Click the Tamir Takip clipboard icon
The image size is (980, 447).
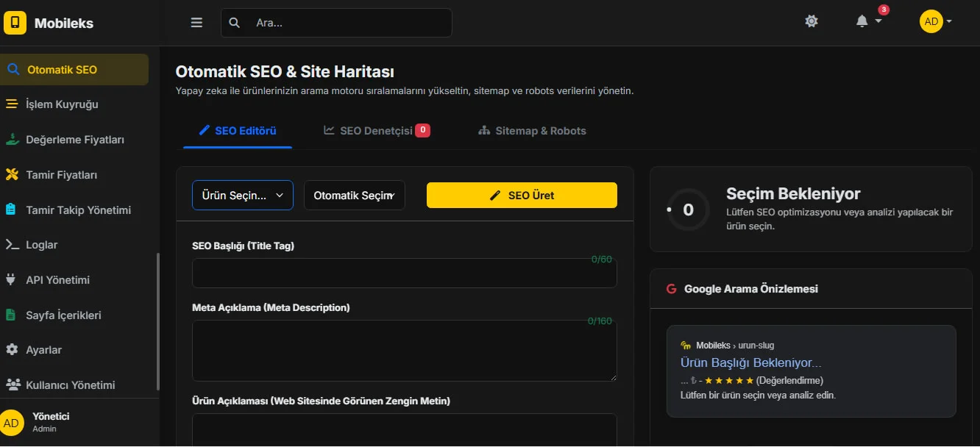(11, 210)
